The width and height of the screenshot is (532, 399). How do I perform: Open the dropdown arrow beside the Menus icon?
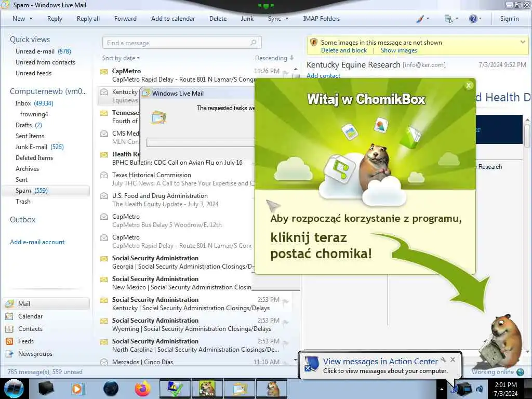point(457,19)
